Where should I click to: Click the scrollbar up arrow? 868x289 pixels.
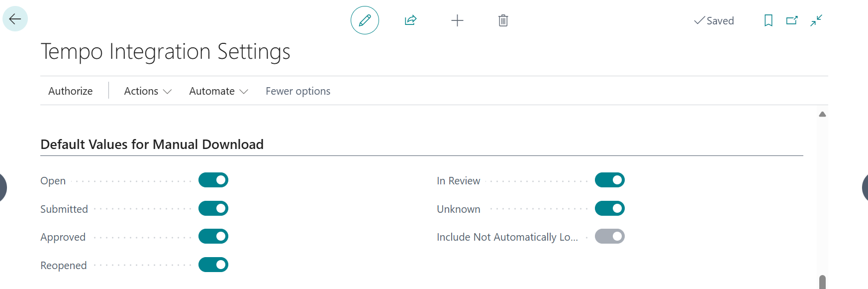(x=822, y=114)
